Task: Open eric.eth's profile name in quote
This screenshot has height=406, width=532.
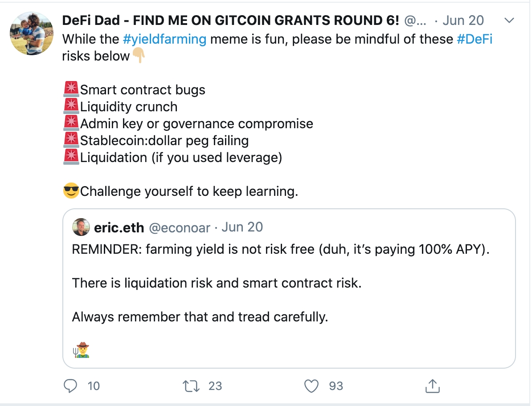Action: pyautogui.click(x=119, y=227)
